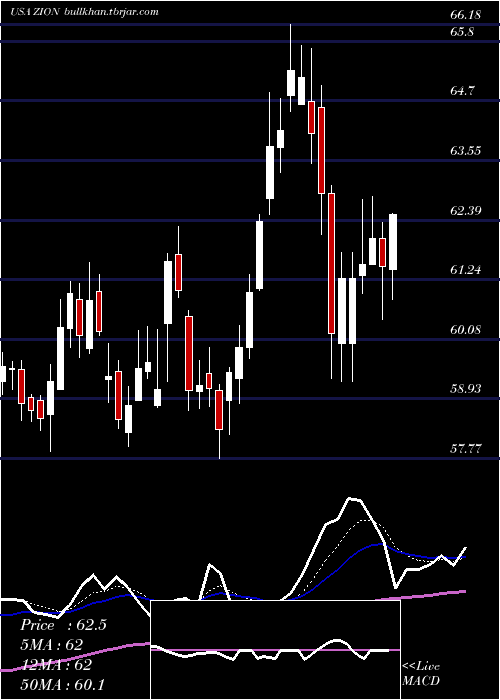The image size is (500, 700).
Task: Click the 50MA : 60.1 readout
Action: click(62, 684)
